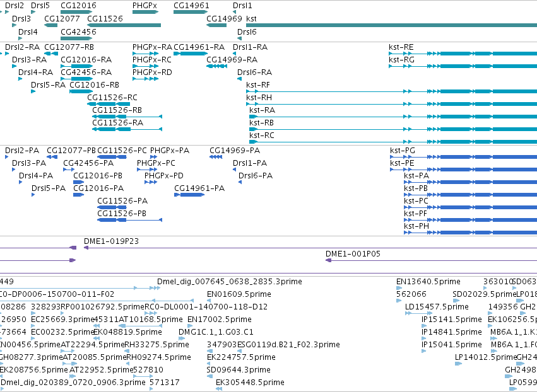Viewport: 537px width, 392px height.
Task: Select transcript label kst-RF
Action: [x=258, y=85]
